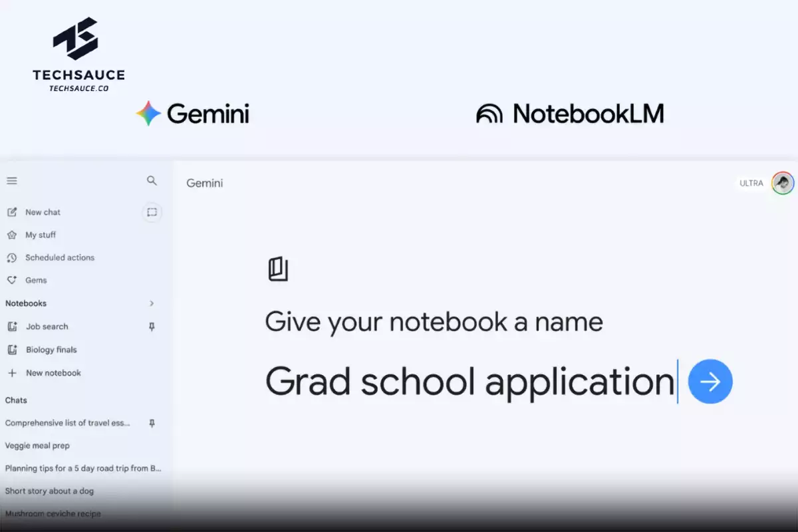Unpin the travel essentials chat
This screenshot has width=798, height=532.
(152, 423)
